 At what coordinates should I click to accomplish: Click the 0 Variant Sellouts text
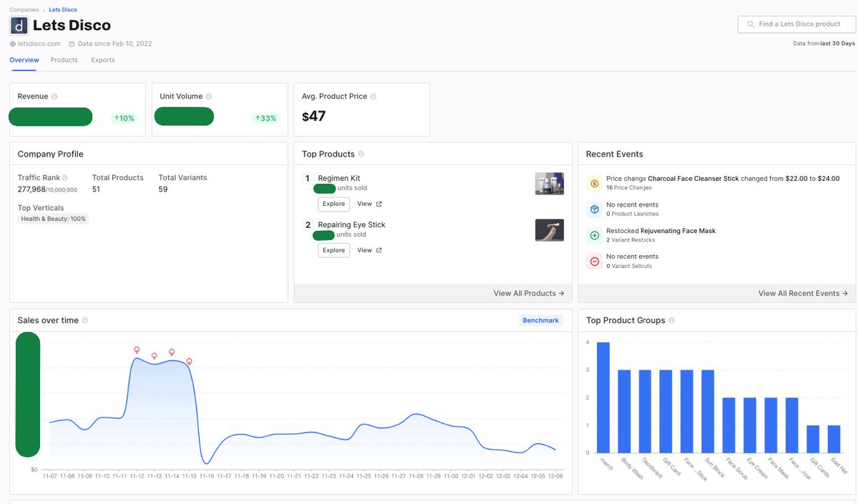coord(628,266)
